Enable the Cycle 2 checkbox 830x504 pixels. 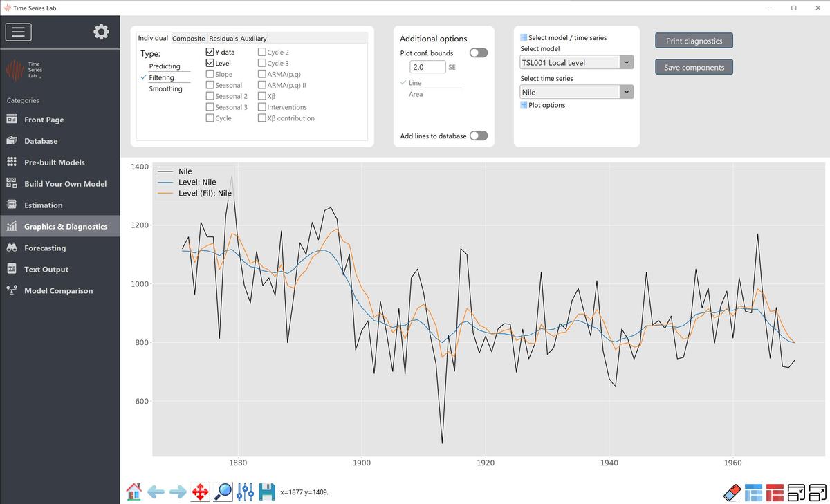[x=262, y=52]
